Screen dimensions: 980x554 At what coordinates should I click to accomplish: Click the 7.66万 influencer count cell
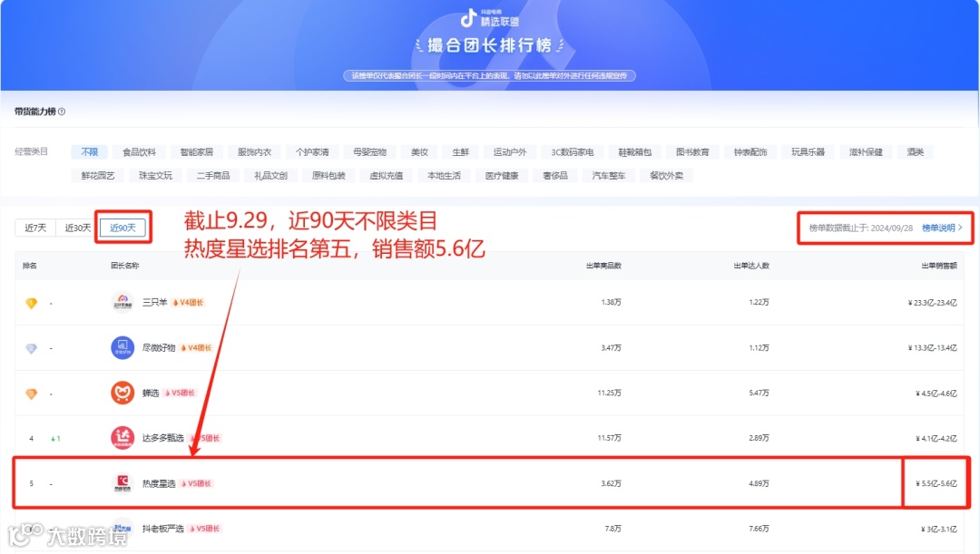click(x=759, y=529)
